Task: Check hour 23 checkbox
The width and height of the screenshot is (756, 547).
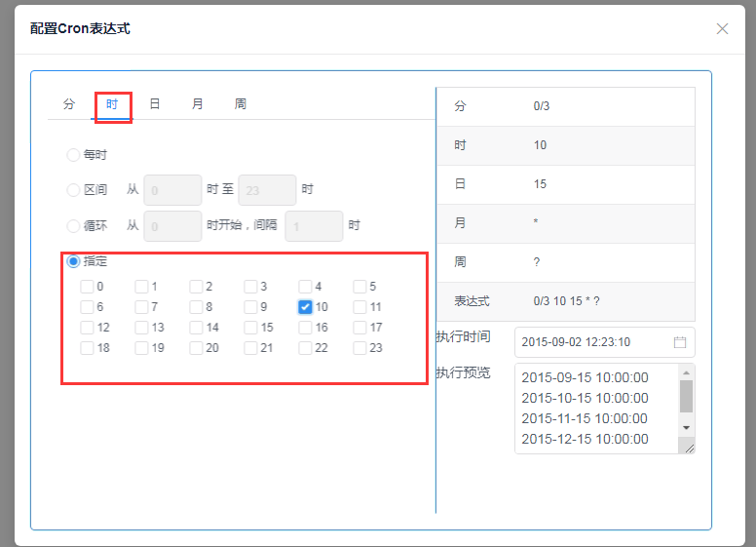Action: pos(359,348)
